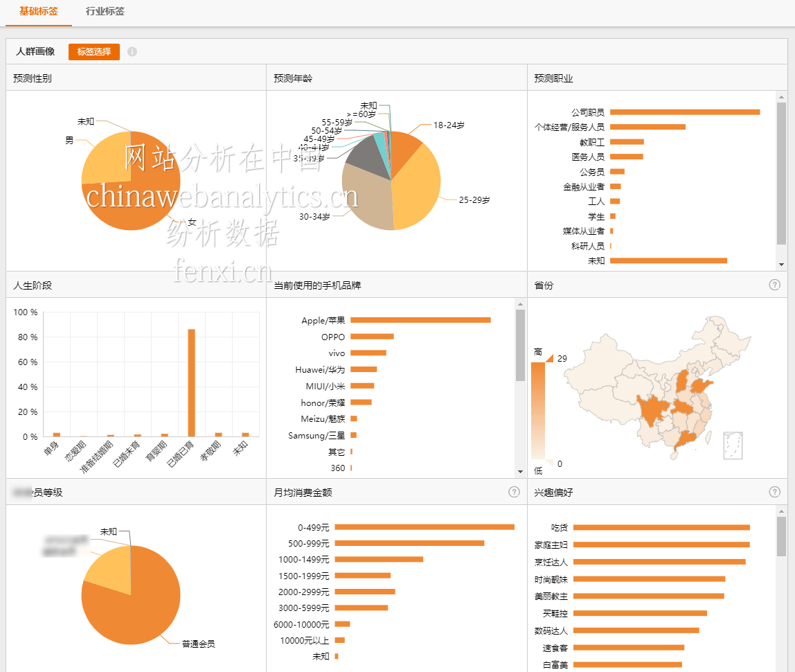The image size is (795, 672).
Task: Click help icon in 省份 panel header
Action: tap(775, 285)
